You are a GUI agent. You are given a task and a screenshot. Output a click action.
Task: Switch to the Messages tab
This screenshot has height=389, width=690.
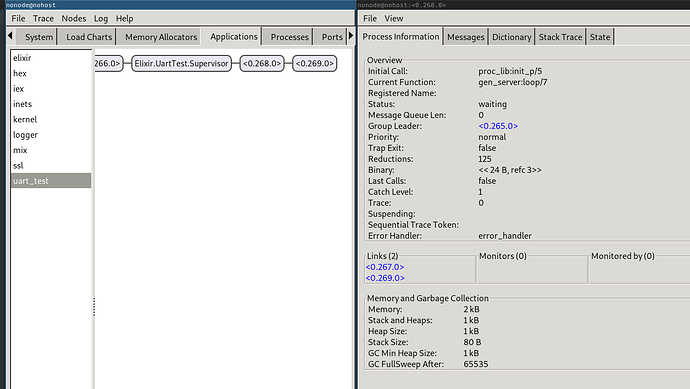[466, 37]
